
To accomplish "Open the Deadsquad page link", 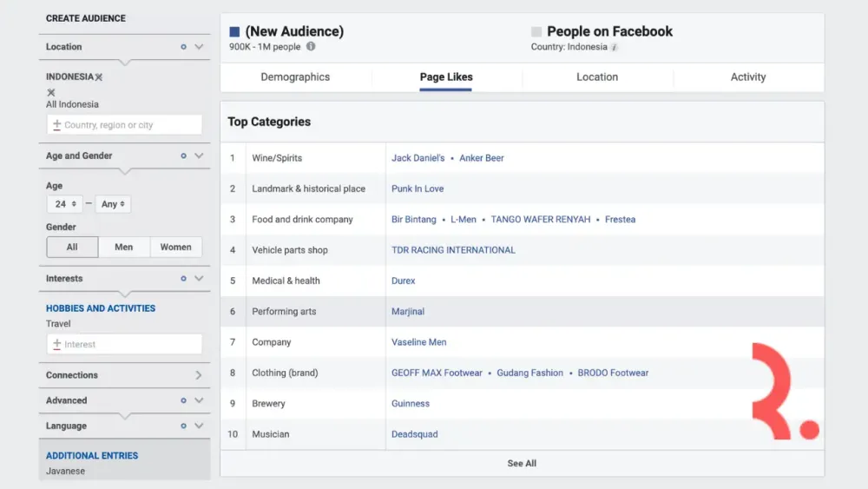I will coord(415,434).
